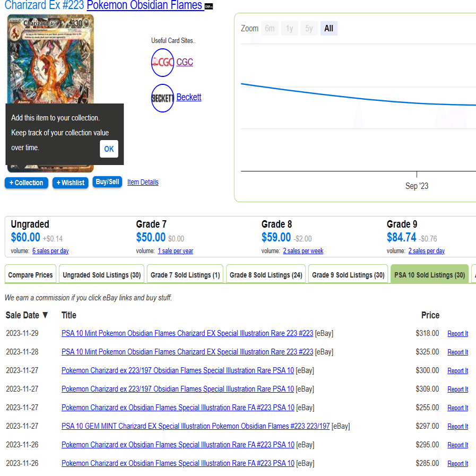Viewport: 476px width, 476px height.
Task: Report the $285.00 sale
Action: 458,464
